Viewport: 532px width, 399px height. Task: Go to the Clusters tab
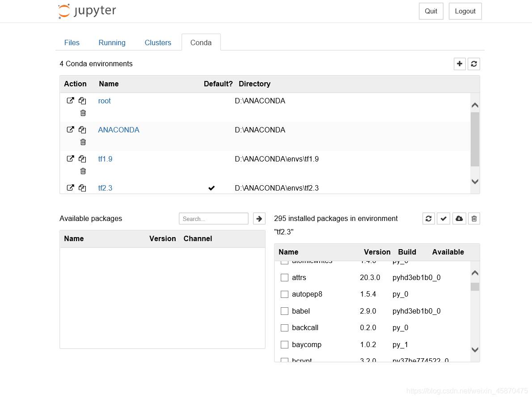coord(158,42)
